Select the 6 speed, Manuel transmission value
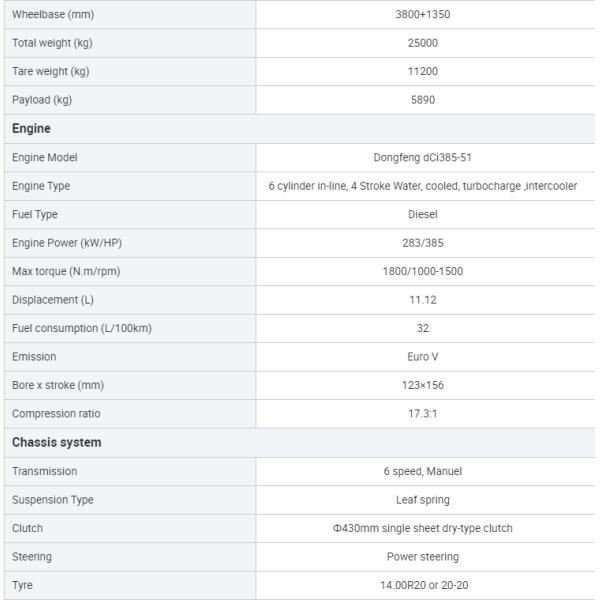The image size is (600, 600). pos(423,471)
